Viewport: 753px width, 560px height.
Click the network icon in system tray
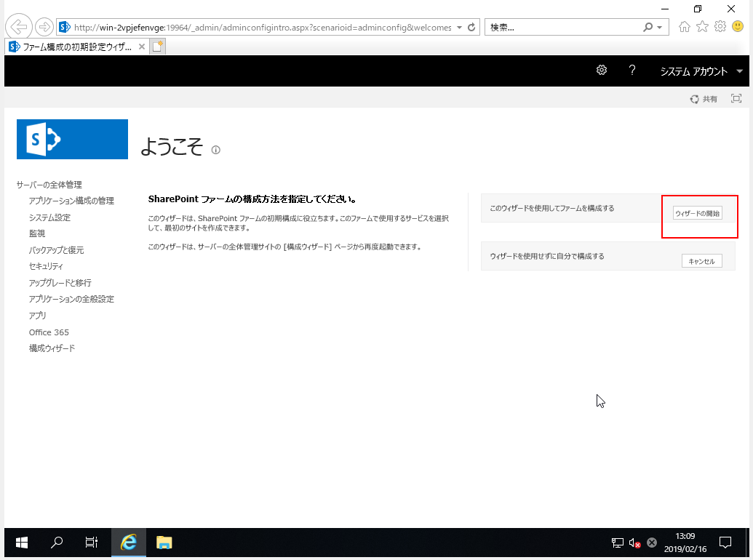617,543
